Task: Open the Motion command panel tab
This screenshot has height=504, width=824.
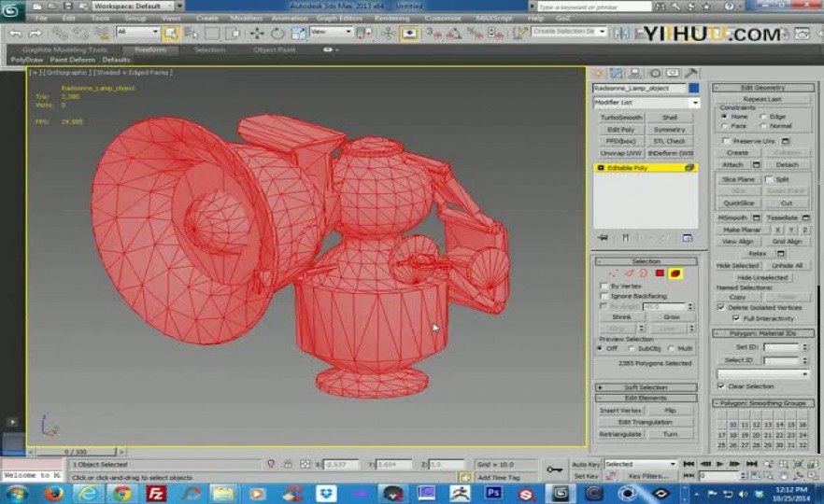Action: [655, 74]
